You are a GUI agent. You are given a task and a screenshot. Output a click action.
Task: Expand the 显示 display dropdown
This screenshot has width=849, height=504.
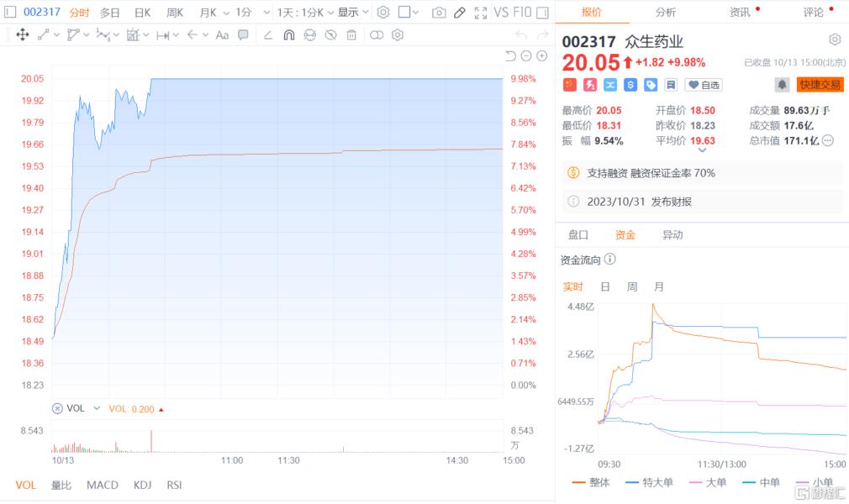(366, 13)
